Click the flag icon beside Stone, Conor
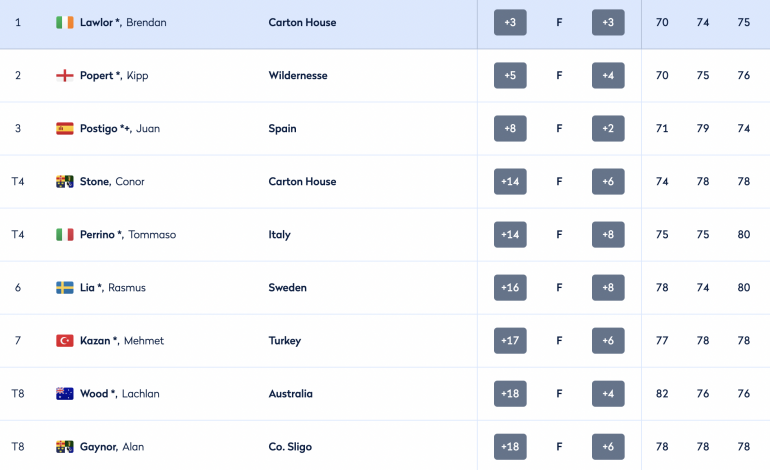The image size is (770, 470). pyautogui.click(x=64, y=182)
